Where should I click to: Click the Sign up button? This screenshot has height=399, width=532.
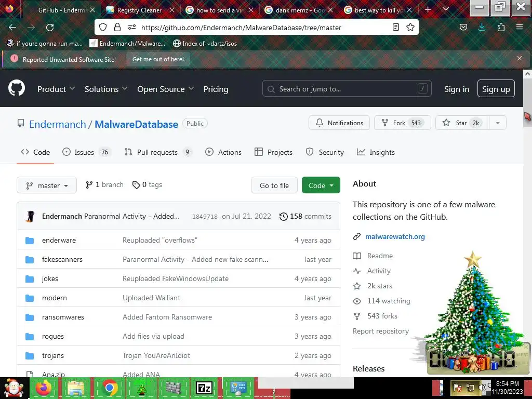coord(496,89)
